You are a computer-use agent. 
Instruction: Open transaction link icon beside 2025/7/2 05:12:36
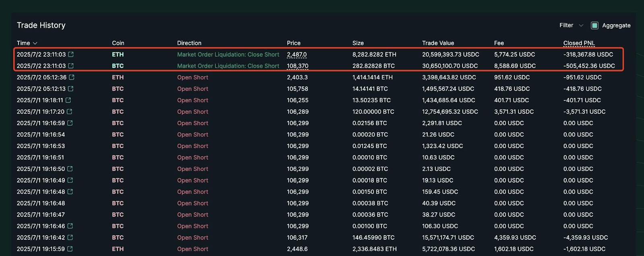click(x=72, y=77)
